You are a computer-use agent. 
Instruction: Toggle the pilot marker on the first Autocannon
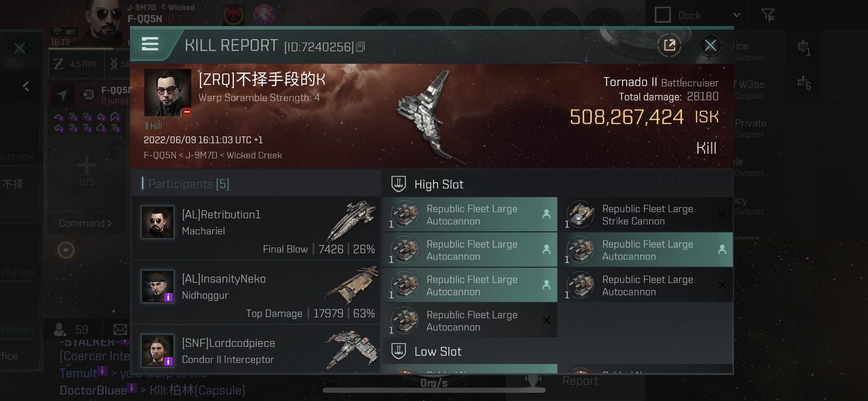(546, 214)
